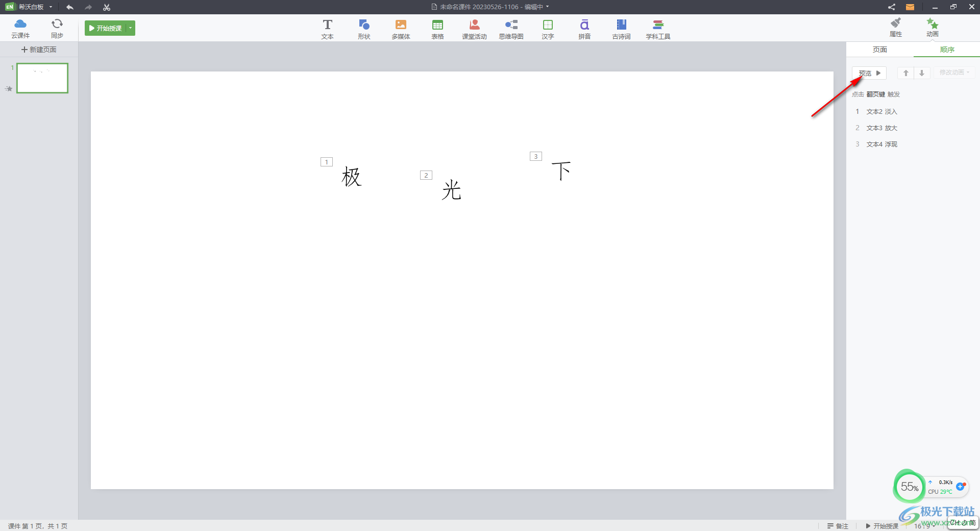Screen dimensions: 980x531
Task: Move animation down with the down arrow
Action: 922,73
